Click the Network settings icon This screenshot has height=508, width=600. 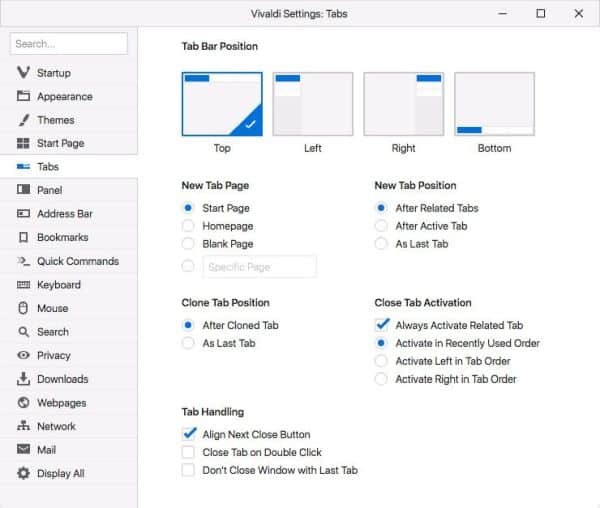click(x=23, y=426)
